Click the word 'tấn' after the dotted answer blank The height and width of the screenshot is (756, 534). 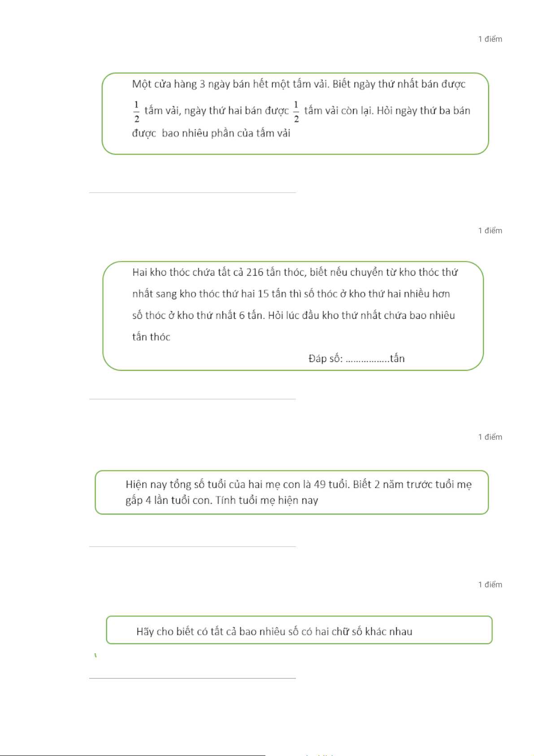click(397, 358)
